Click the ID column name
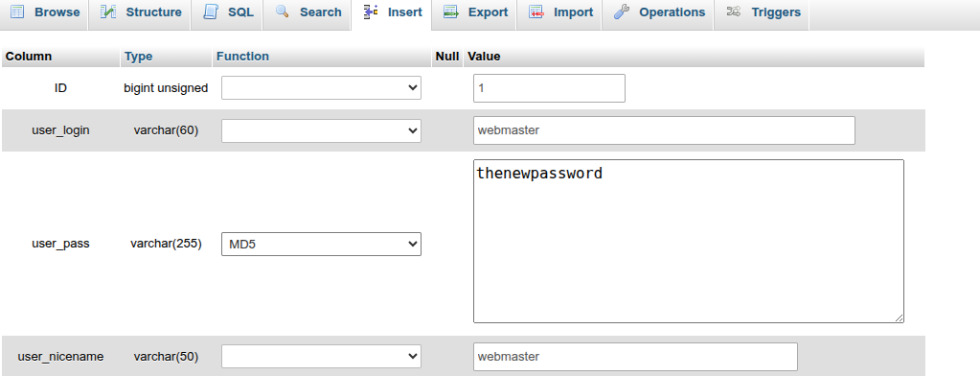Viewport: 980px width, 376px height. [60, 88]
